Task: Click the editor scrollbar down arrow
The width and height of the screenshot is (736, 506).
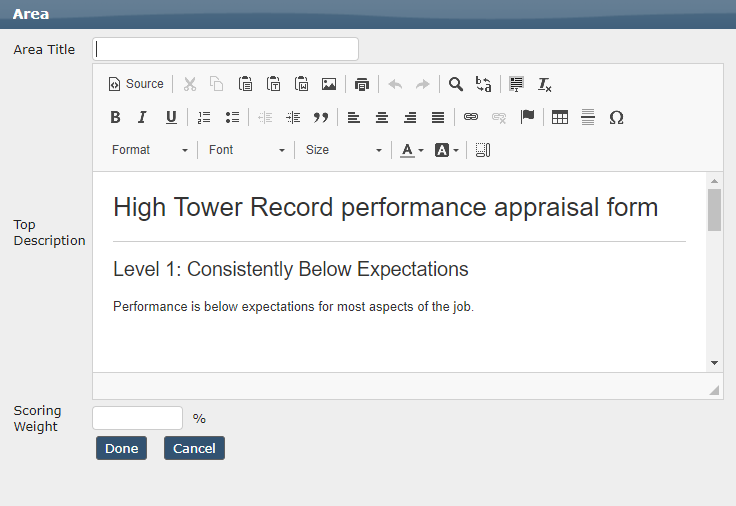Action: tap(714, 363)
